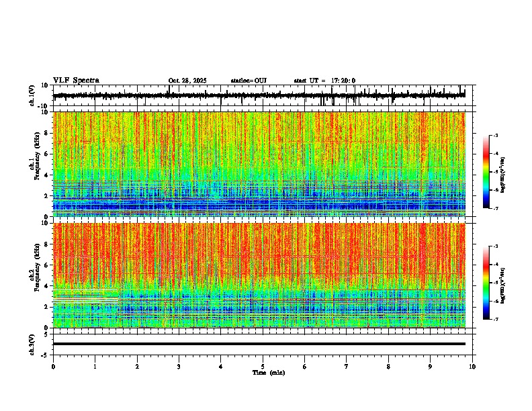Viewport: 532px width, 411px height.
Task: Click the ch.2 colorbar log(PSD) units label
Action: 503,286
